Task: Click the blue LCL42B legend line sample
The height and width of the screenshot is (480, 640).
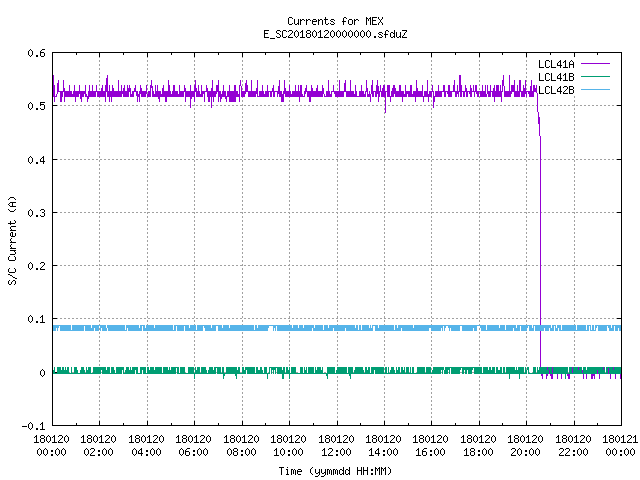Action: coord(595,89)
